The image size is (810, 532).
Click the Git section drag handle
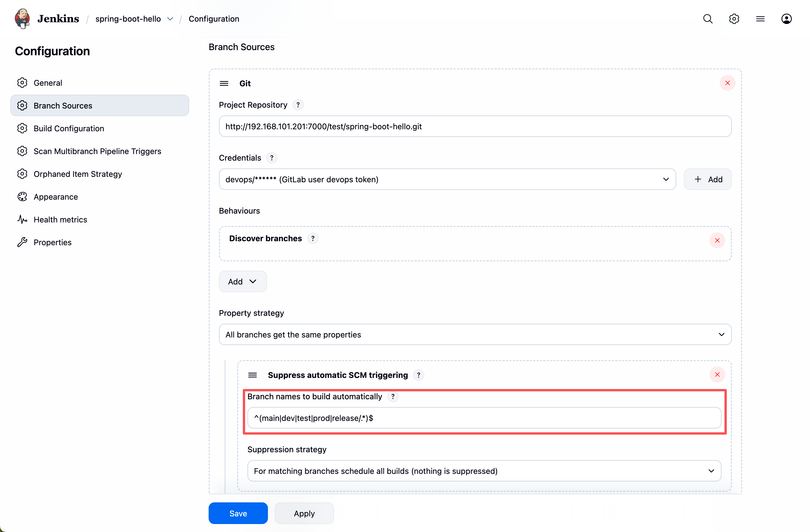point(224,83)
